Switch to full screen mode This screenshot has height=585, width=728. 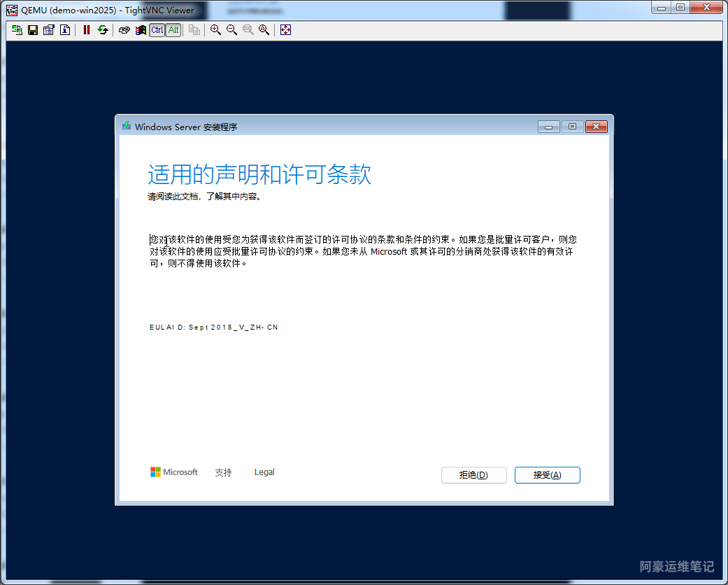(285, 30)
